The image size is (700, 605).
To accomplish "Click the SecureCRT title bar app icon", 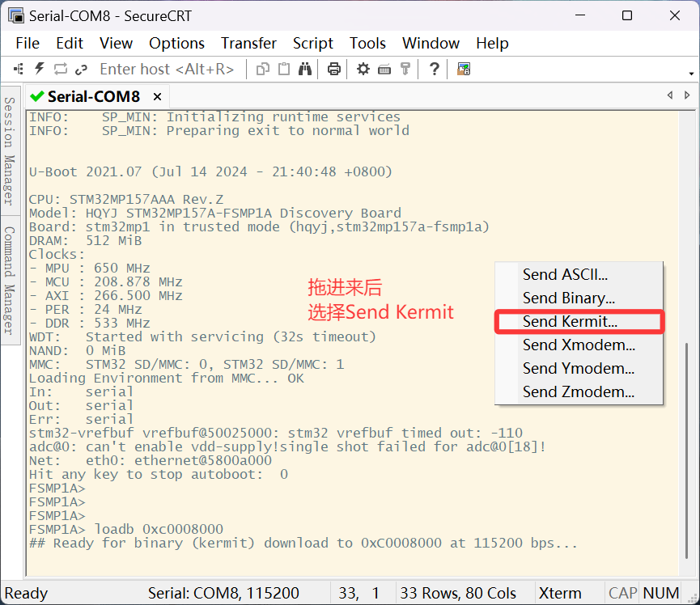I will point(16,15).
